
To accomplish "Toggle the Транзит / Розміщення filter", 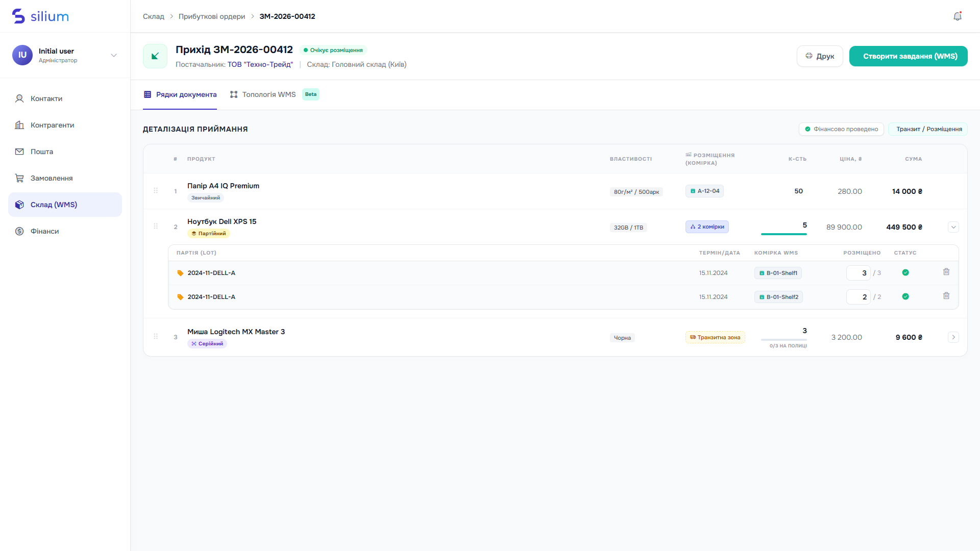I will (x=928, y=129).
